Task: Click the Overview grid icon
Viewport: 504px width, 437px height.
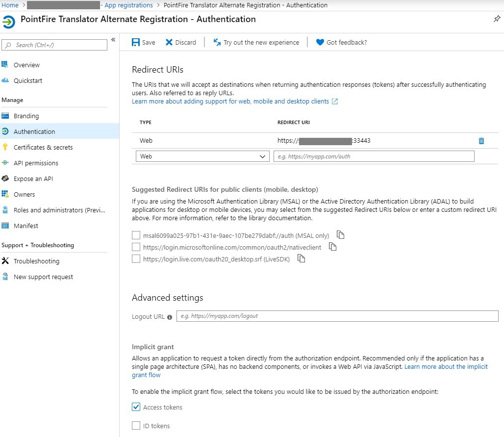Action: pyautogui.click(x=5, y=64)
